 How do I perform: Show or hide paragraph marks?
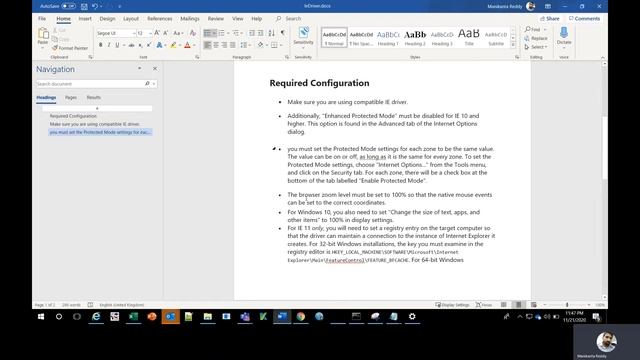point(283,33)
